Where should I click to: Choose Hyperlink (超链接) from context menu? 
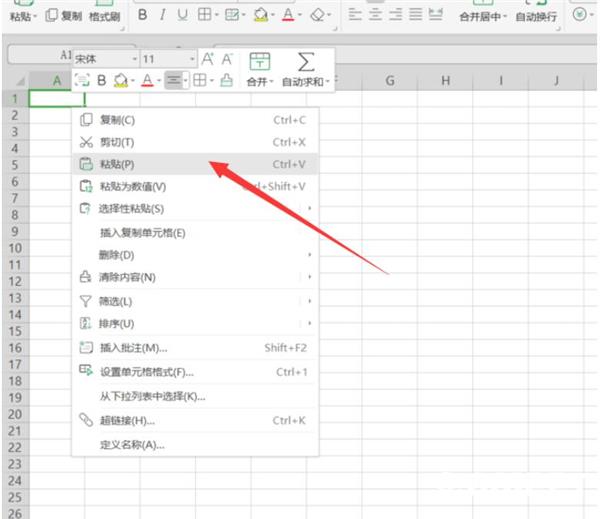pyautogui.click(x=195, y=421)
